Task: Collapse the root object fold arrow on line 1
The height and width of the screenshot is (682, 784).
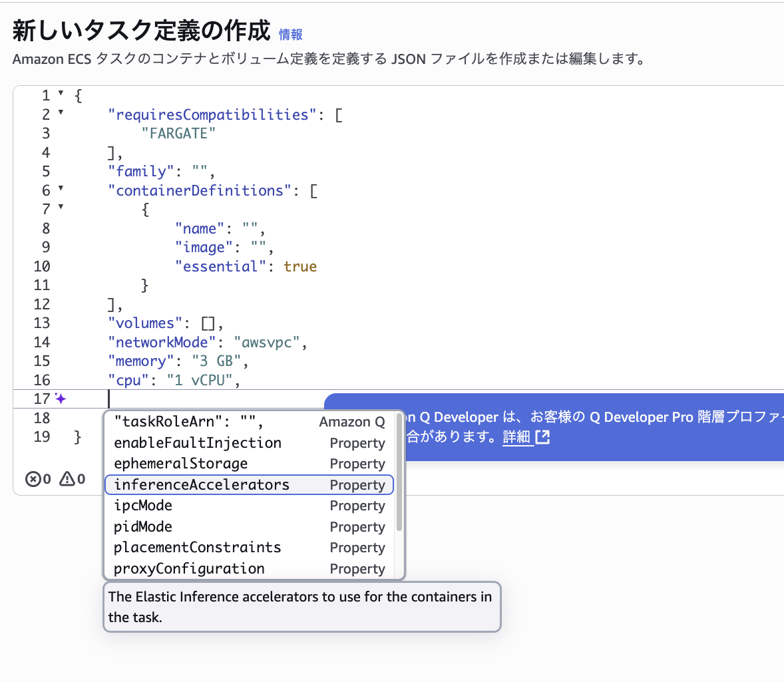Action: coord(61,94)
